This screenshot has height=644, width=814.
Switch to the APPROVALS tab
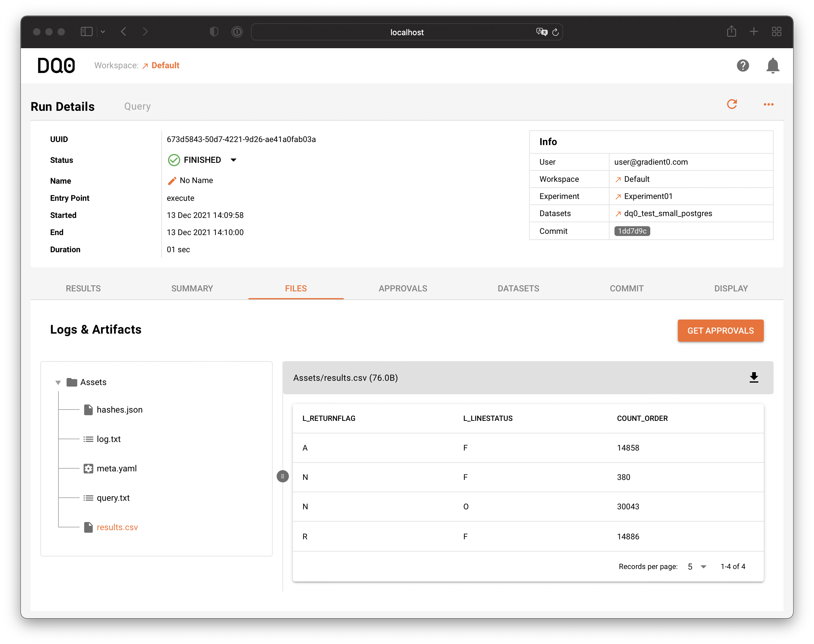pyautogui.click(x=403, y=288)
